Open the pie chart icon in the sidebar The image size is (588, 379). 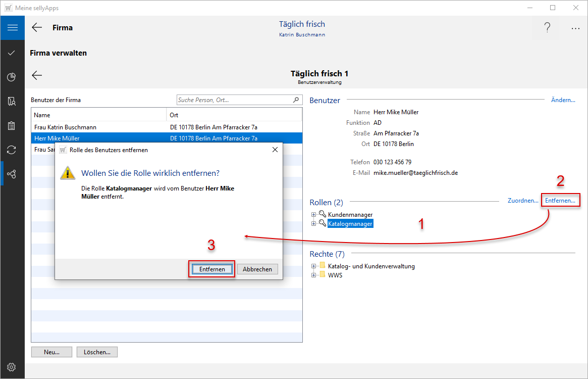point(12,77)
